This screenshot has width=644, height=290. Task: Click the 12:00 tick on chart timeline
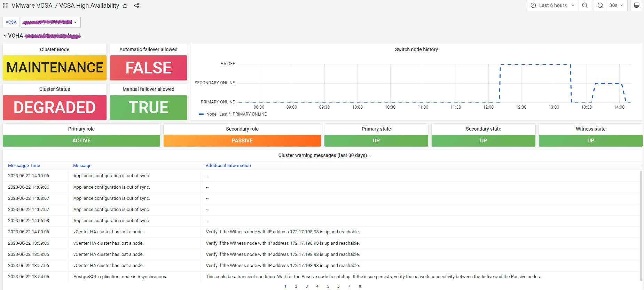coord(488,107)
